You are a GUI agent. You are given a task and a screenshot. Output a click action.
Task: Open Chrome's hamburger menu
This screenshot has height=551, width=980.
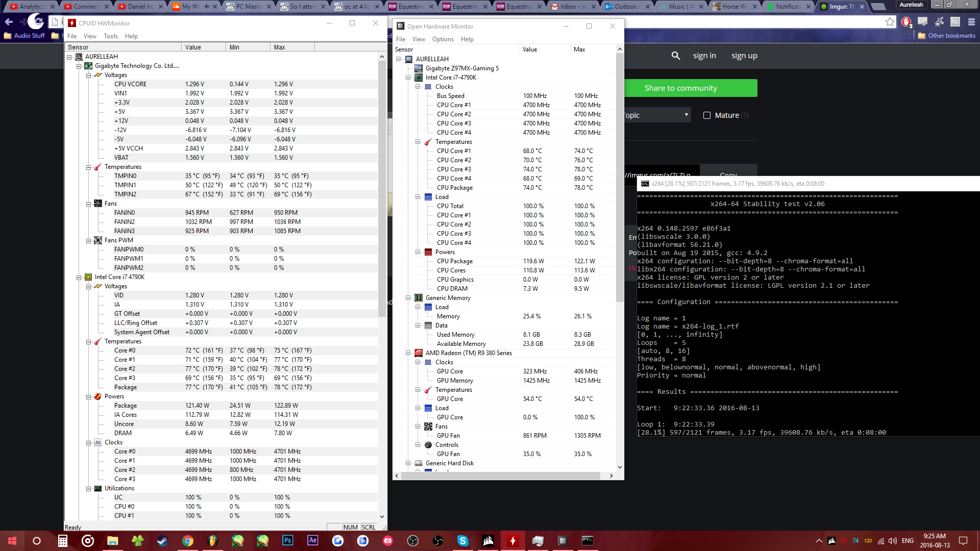click(x=971, y=21)
